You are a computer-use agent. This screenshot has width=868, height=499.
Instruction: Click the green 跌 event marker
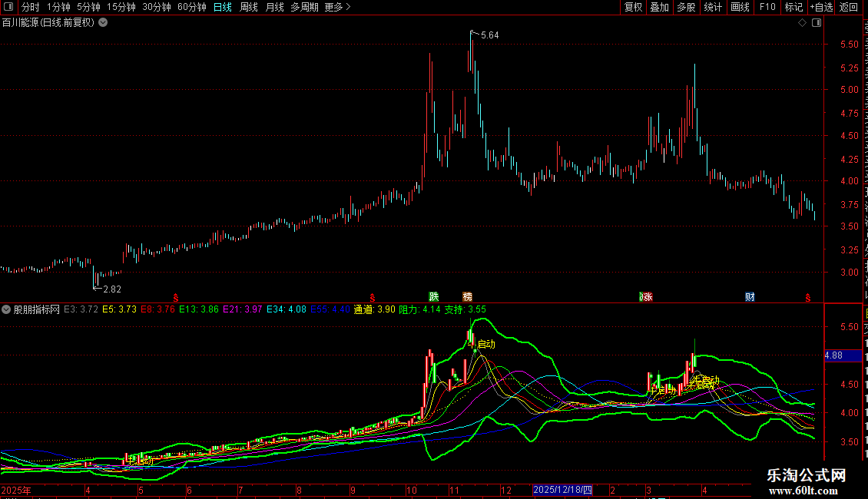coord(434,297)
